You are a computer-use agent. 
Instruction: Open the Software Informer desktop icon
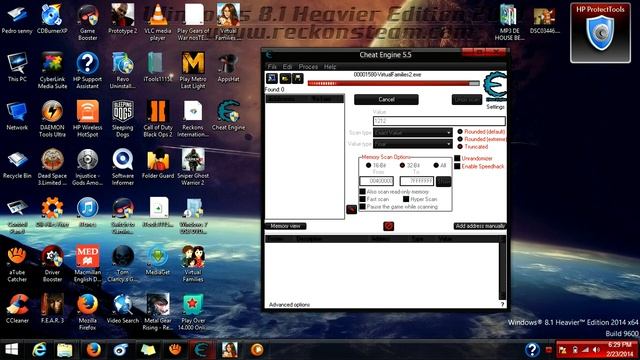coord(122,167)
